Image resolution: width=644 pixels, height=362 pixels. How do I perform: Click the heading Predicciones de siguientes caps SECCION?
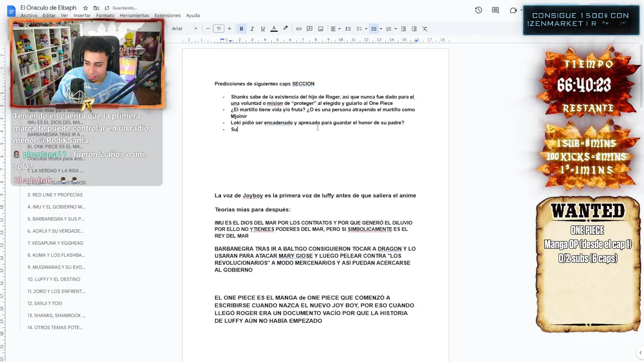point(264,83)
